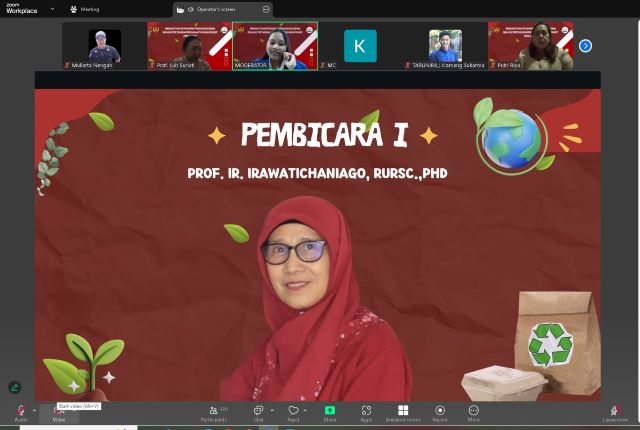
Task: Unmute the microphone with the Audio button
Action: (21, 412)
